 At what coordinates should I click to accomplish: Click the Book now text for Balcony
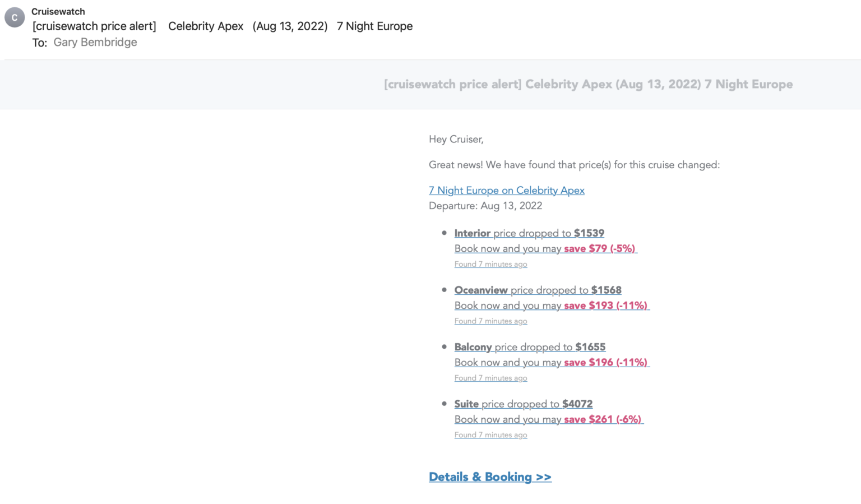pyautogui.click(x=479, y=362)
